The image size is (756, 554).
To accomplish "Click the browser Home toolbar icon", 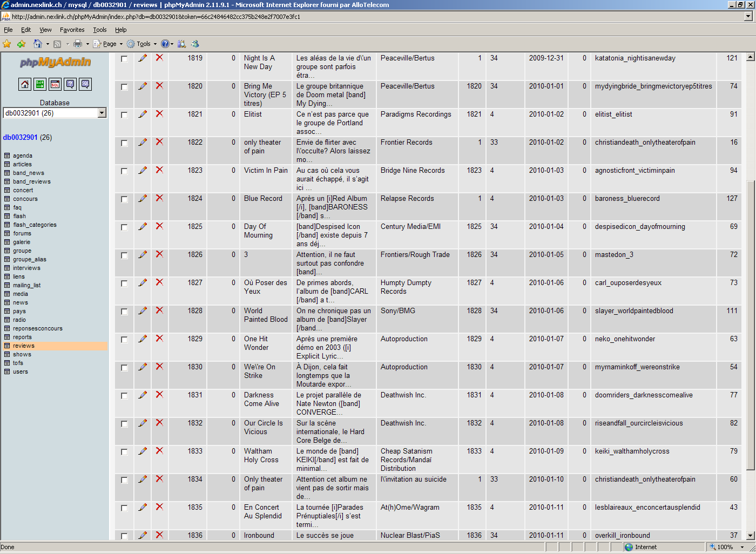I will [37, 44].
